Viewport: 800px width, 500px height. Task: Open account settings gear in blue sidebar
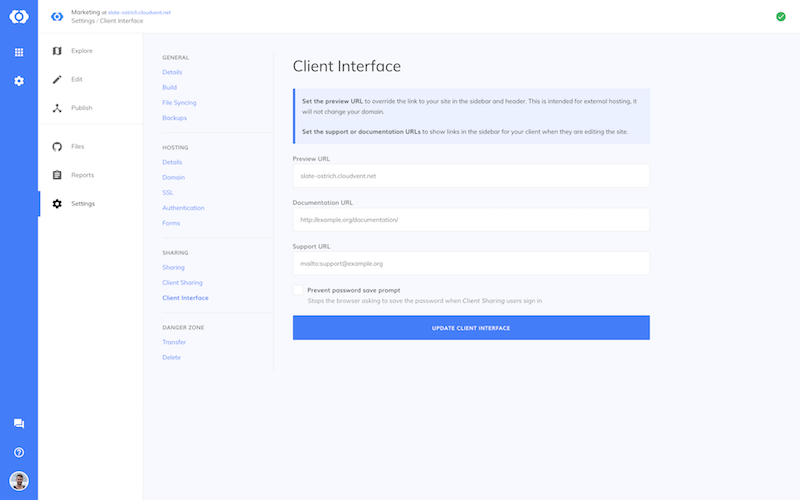[19, 81]
